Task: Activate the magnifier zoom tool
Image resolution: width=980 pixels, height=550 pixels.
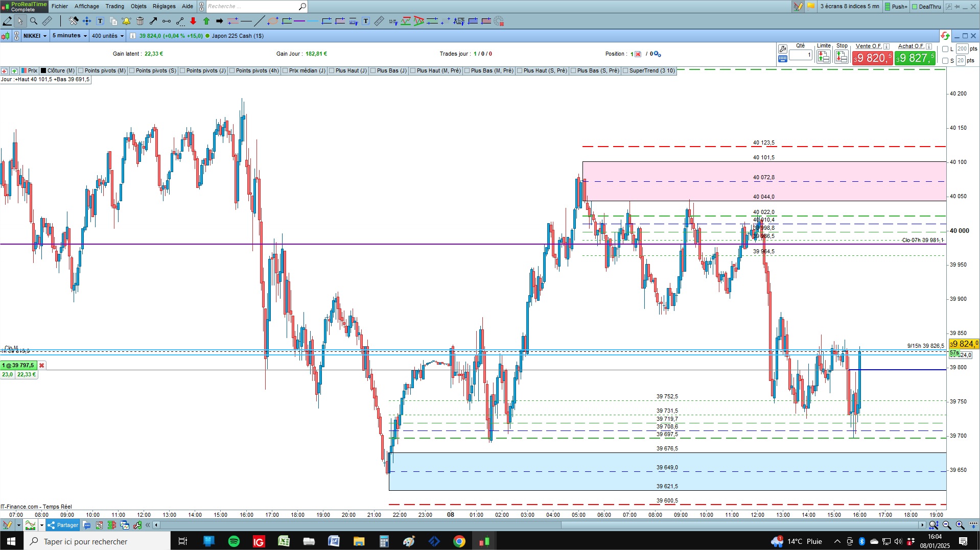Action: point(34,21)
